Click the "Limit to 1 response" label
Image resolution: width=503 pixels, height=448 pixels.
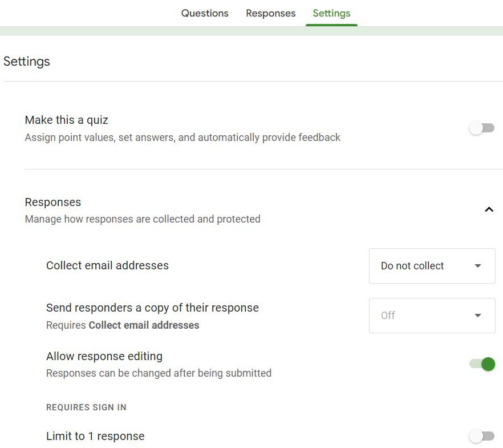pos(95,436)
